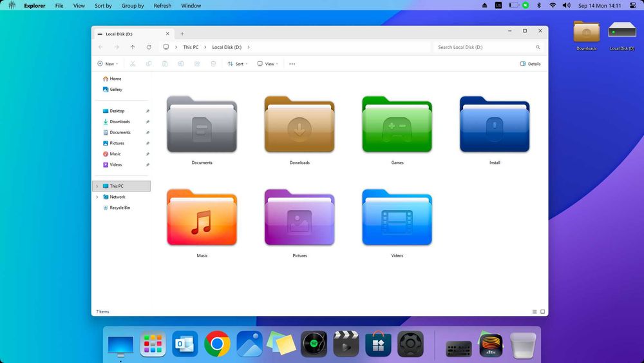
Task: Add a new Explorer tab
Action: click(x=182, y=34)
